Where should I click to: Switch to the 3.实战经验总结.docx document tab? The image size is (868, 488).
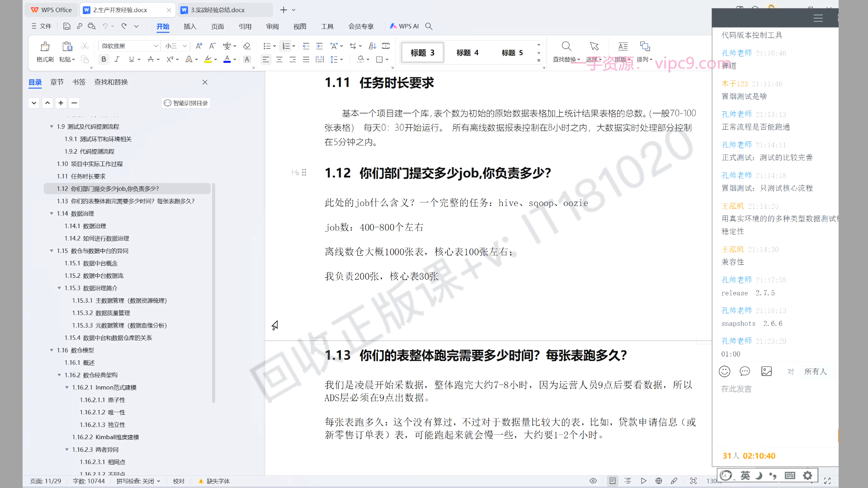point(217,10)
